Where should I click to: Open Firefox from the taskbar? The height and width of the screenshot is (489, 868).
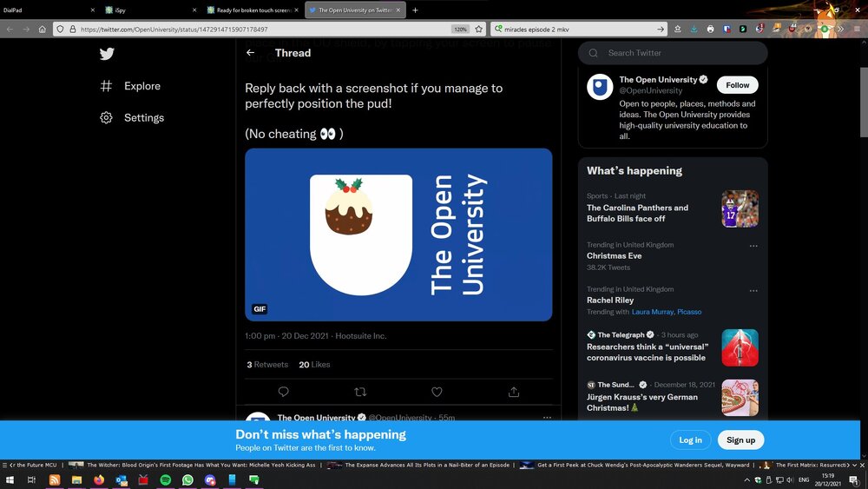point(99,479)
